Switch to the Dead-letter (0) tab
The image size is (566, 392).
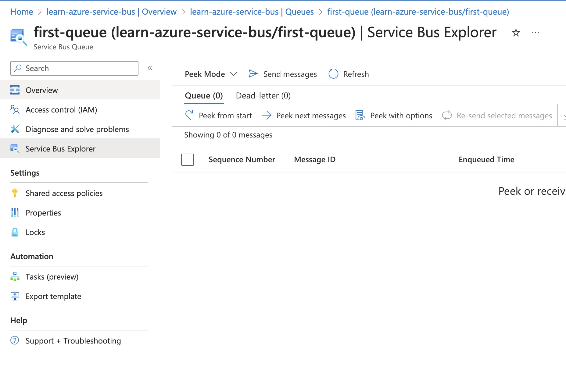(x=263, y=96)
